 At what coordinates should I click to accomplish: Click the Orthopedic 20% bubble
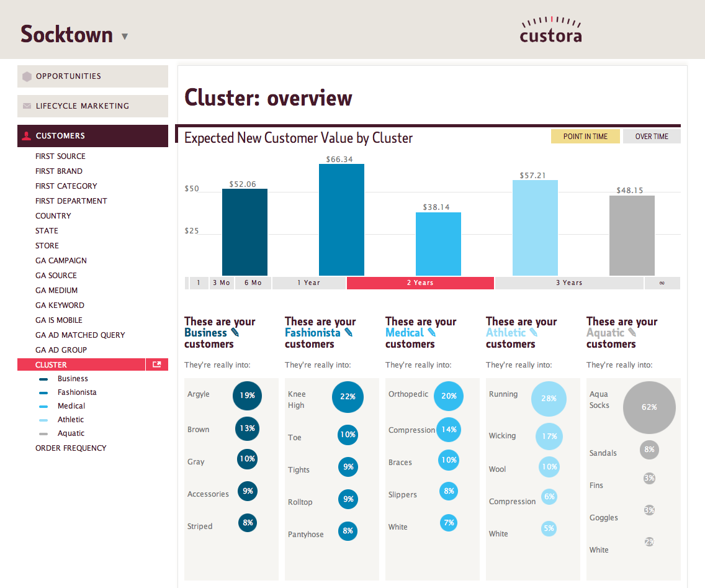[449, 396]
